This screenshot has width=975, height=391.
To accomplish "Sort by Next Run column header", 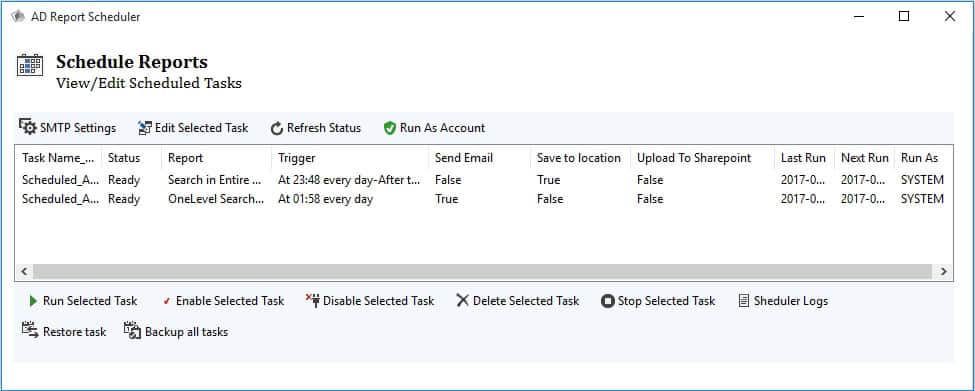I will click(865, 158).
